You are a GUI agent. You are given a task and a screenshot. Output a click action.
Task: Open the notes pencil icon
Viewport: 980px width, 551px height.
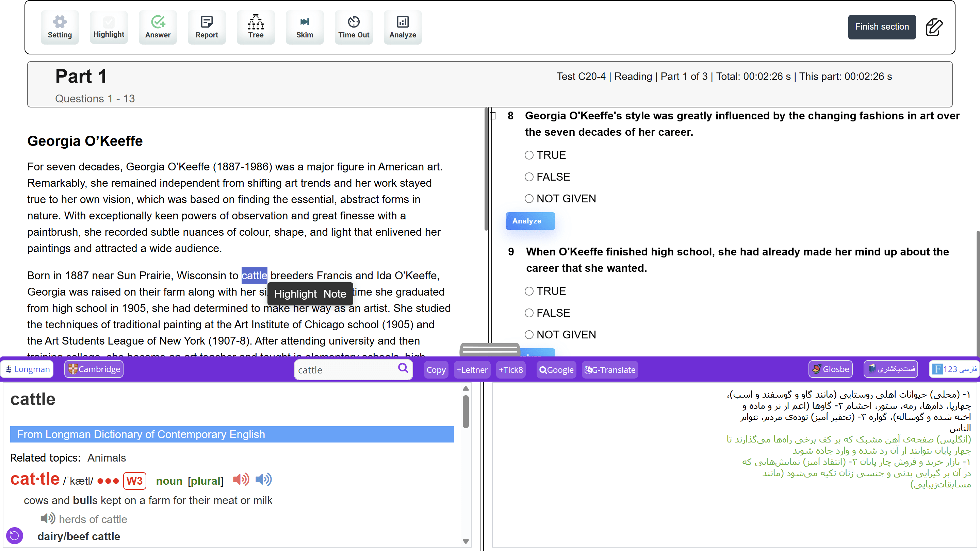pos(934,27)
